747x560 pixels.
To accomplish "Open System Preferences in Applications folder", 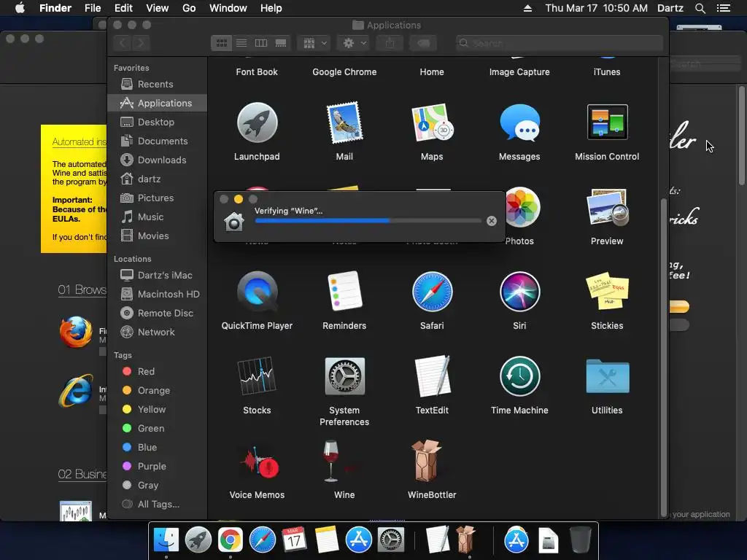I will pos(344,376).
